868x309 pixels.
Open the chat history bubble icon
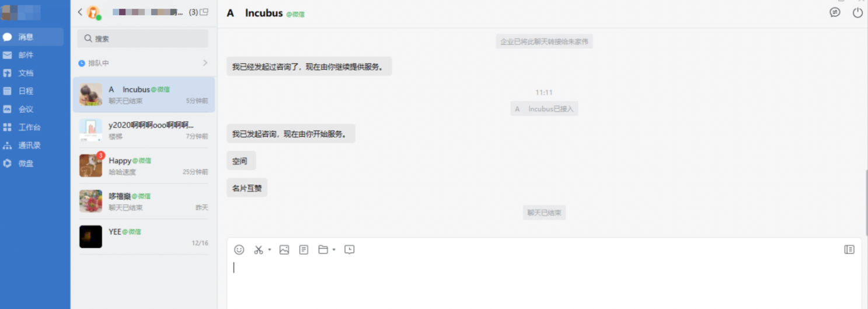pos(349,249)
